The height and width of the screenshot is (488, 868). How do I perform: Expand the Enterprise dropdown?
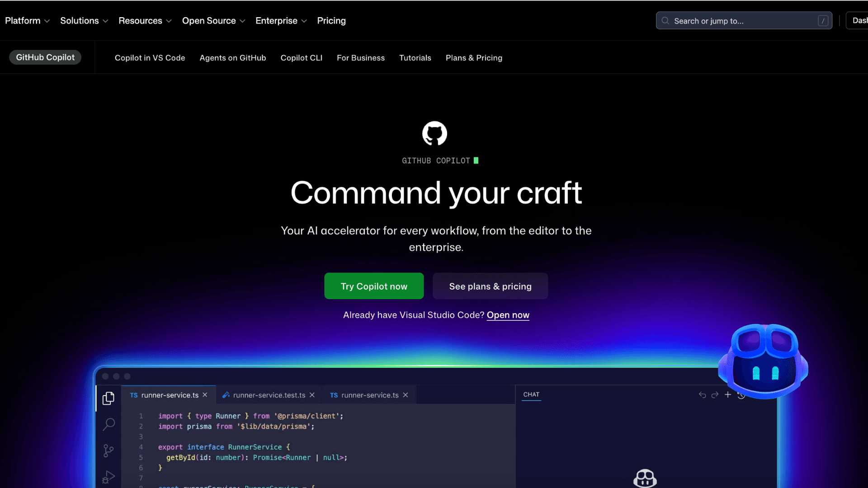[281, 21]
